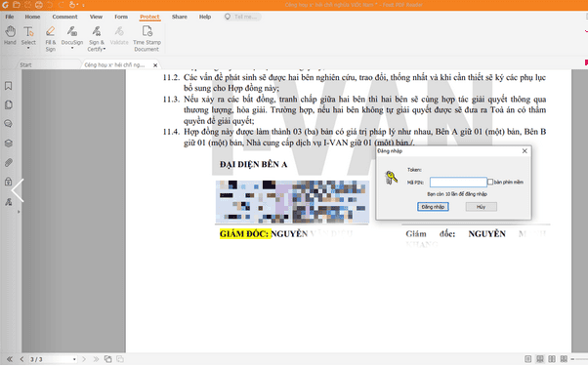Click the Print icon in quick access toolbar
Viewport: 588px width, 368px height.
[x=39, y=5]
